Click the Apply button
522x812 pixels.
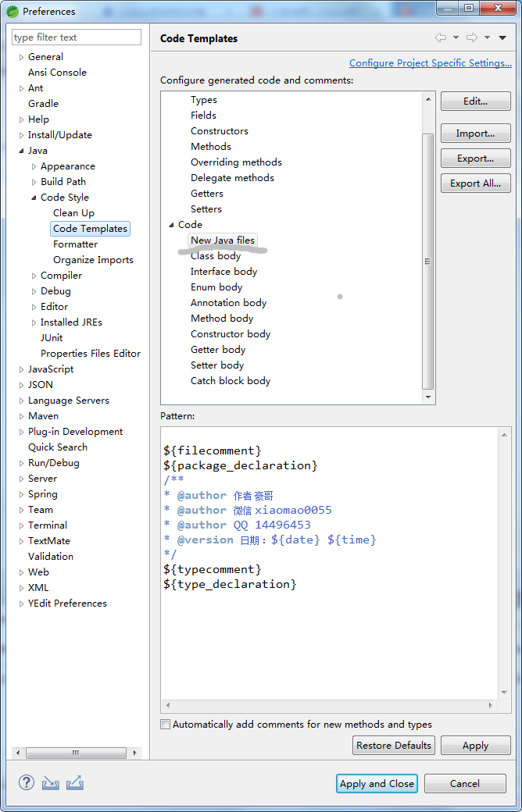pyautogui.click(x=475, y=745)
